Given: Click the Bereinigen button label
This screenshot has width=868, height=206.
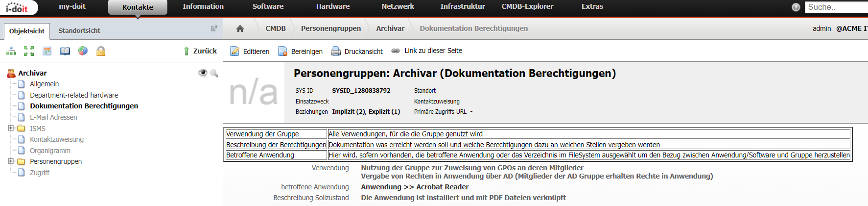Looking at the screenshot, I should point(307,51).
